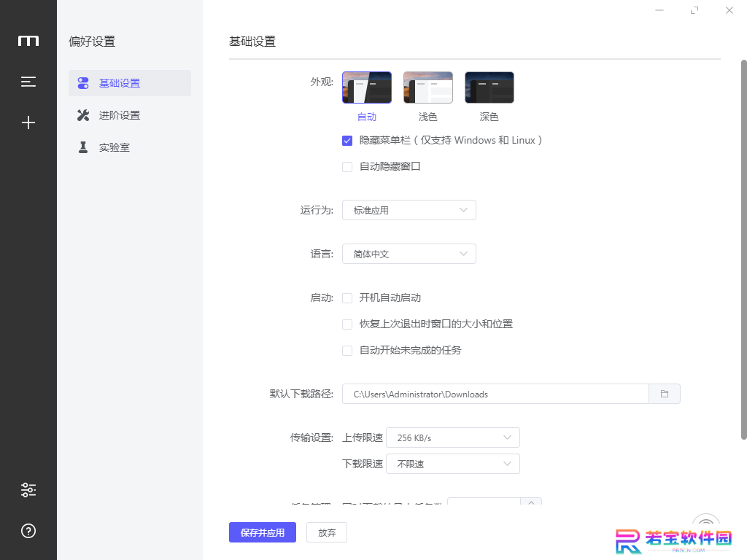Click the 实验室 lab icon
747x560 pixels.
pyautogui.click(x=83, y=147)
